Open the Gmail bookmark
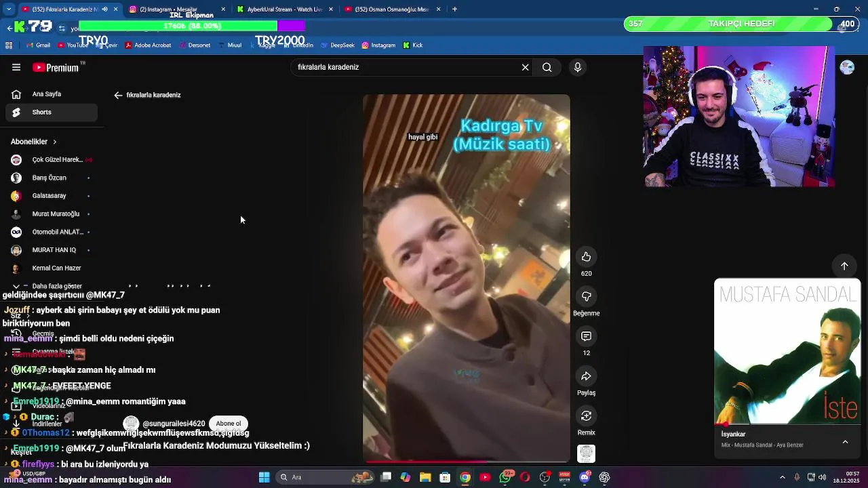Viewport: 868px width, 488px height. point(38,45)
